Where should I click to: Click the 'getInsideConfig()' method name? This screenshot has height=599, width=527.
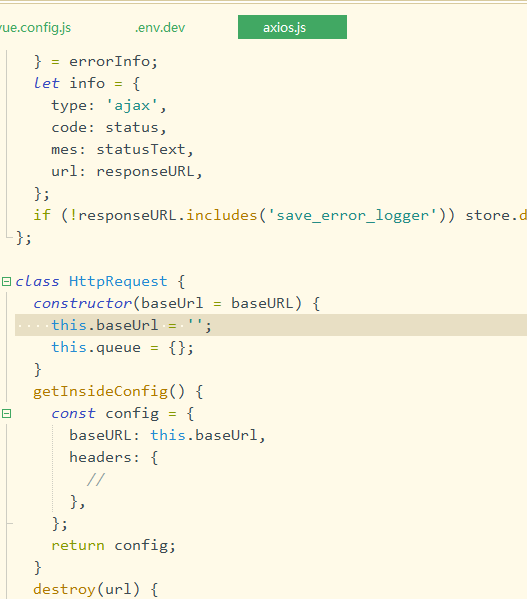coord(109,392)
